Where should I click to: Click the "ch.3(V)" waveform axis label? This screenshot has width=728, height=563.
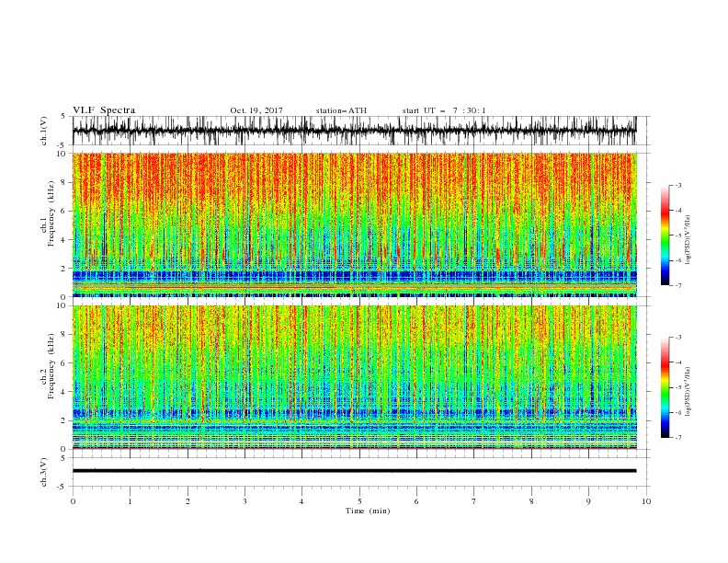tap(44, 472)
